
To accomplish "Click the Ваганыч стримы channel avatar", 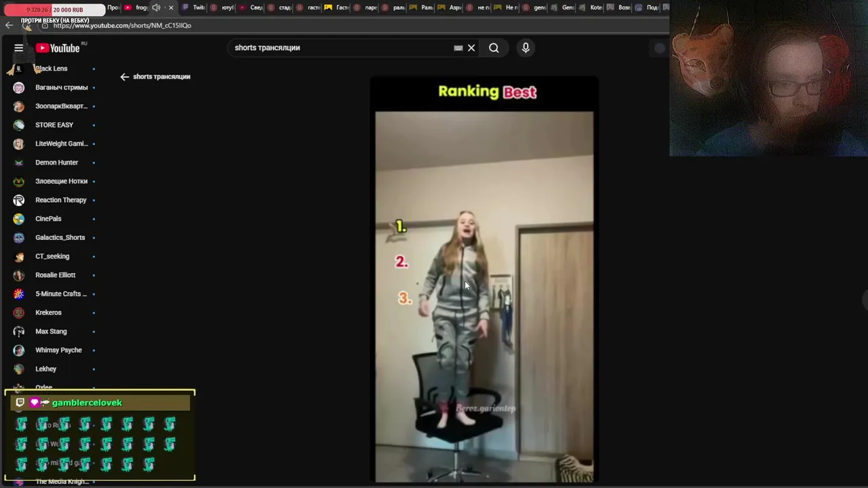I will (19, 87).
